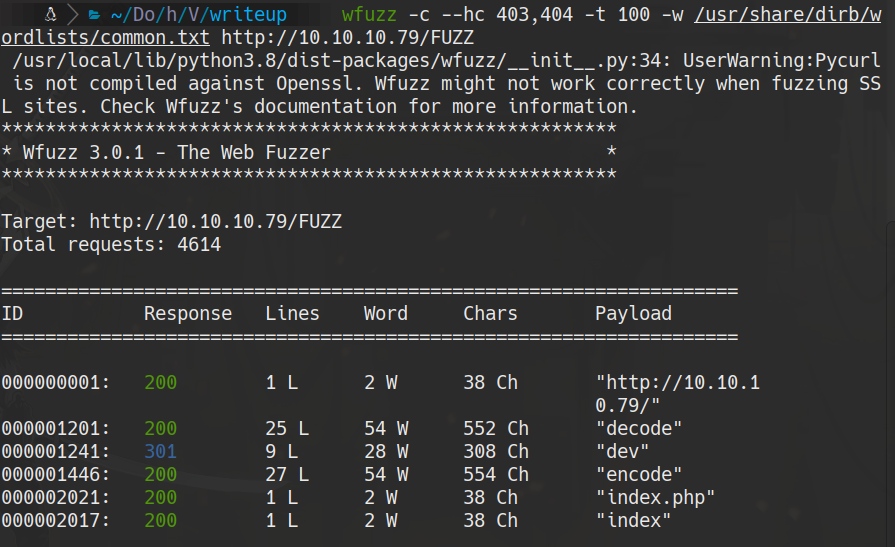Click the "encode" payload
The height and width of the screenshot is (547, 895).
[x=639, y=474]
